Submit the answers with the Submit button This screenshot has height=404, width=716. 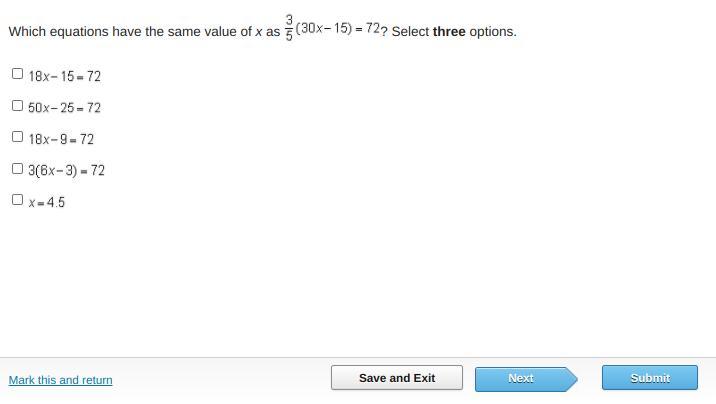coord(650,378)
